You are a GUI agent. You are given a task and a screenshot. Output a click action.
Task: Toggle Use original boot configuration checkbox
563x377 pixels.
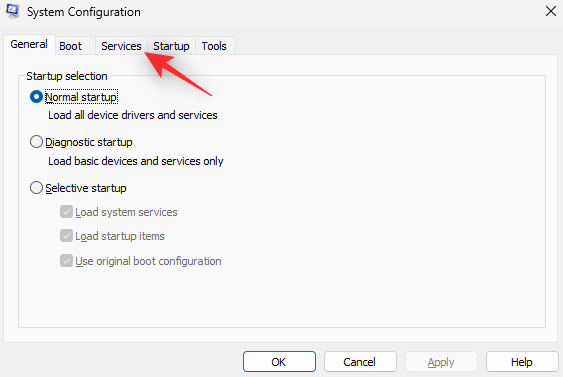[66, 261]
